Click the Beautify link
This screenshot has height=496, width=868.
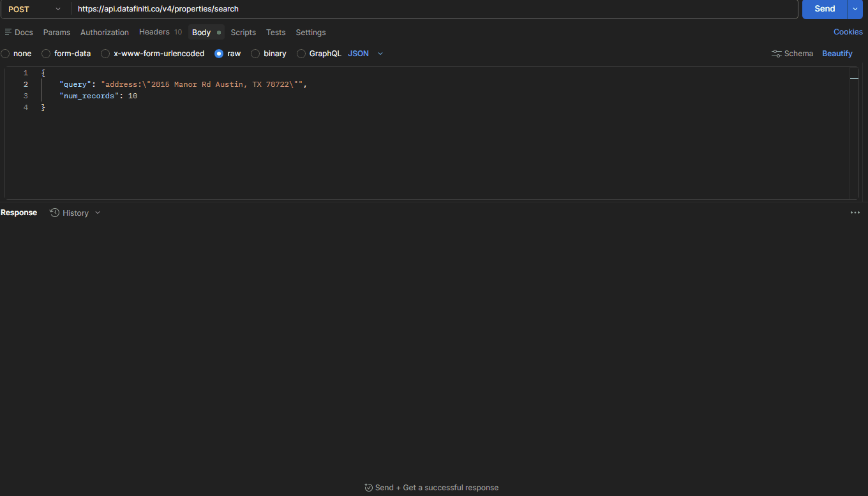(837, 54)
